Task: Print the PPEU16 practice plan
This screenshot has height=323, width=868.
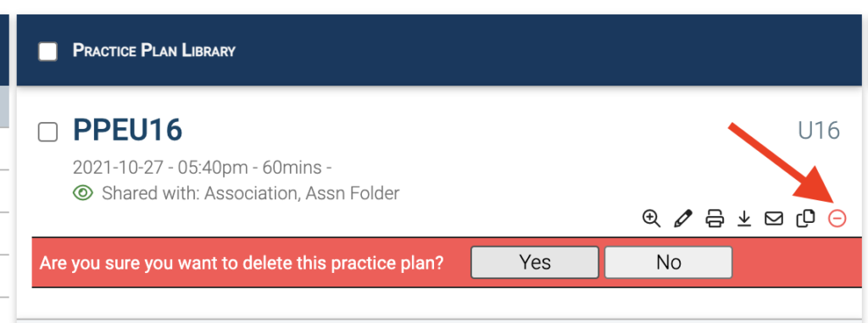Action: point(715,218)
